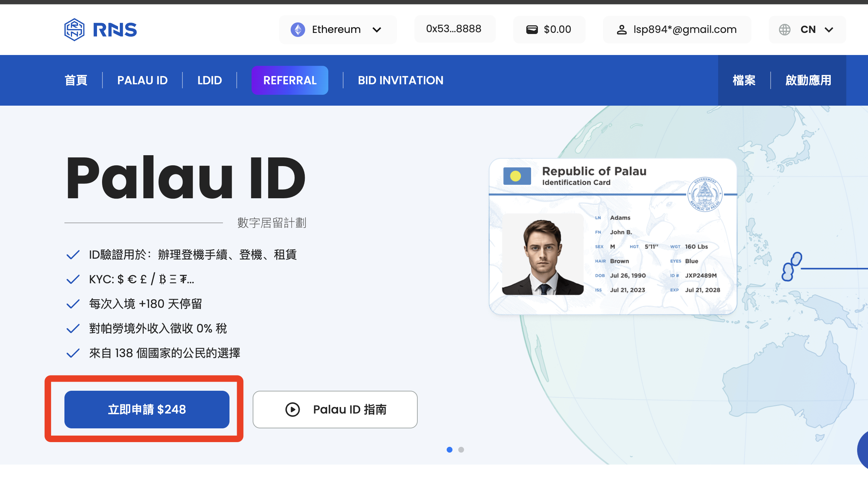
Task: Click the Palau ID heading text
Action: click(186, 178)
